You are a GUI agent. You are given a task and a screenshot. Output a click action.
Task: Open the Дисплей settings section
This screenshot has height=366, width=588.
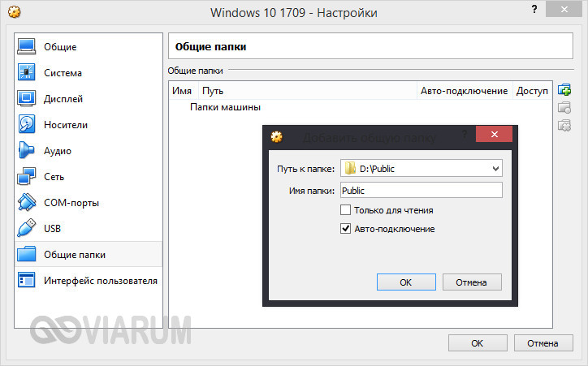click(89, 98)
